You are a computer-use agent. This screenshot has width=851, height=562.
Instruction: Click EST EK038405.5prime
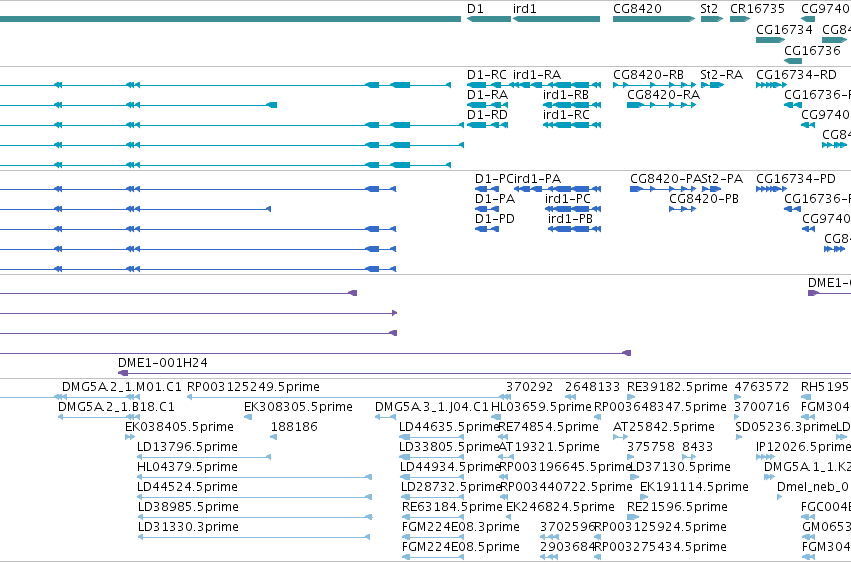click(x=180, y=427)
